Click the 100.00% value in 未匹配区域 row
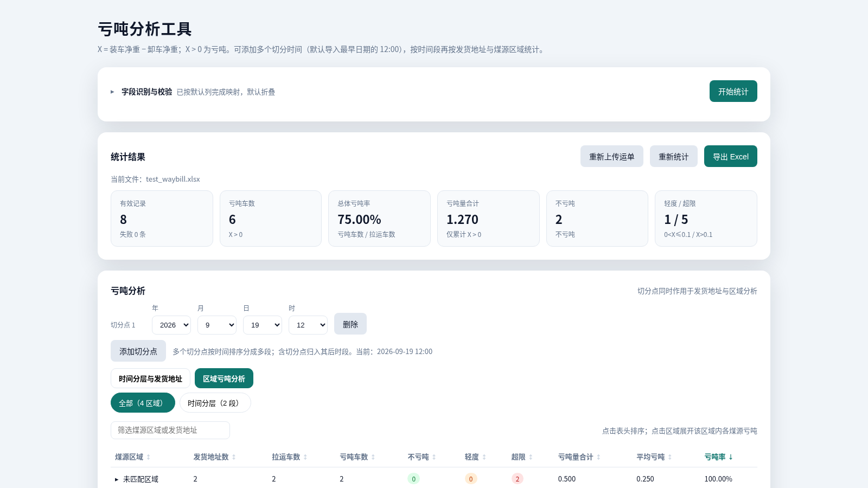Viewport: 868px width, 488px height. [718, 479]
